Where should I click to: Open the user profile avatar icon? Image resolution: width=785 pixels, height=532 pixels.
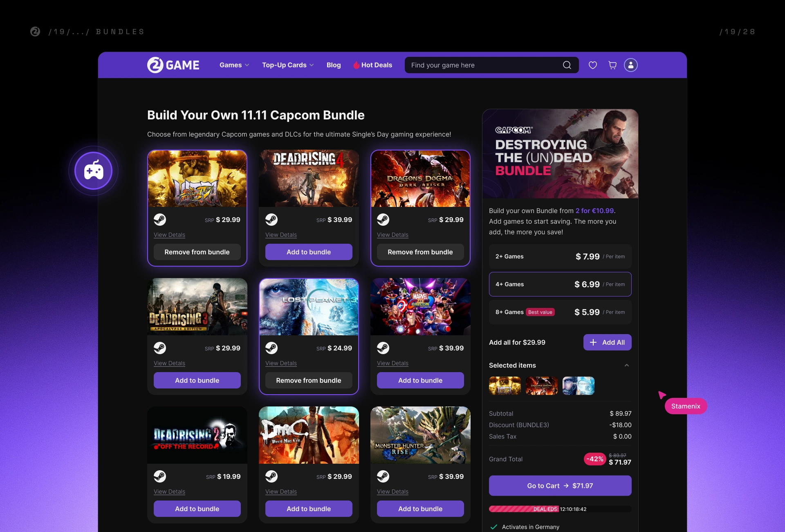coord(630,65)
